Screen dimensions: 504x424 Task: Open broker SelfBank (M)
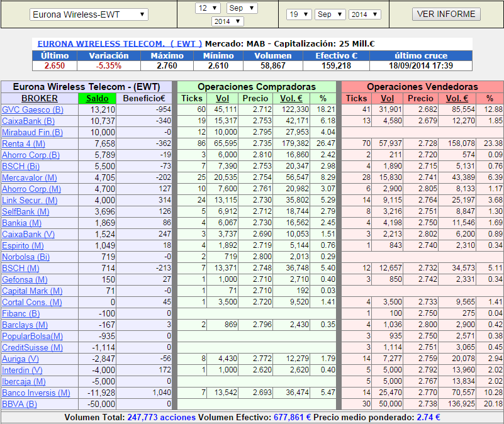26,211
